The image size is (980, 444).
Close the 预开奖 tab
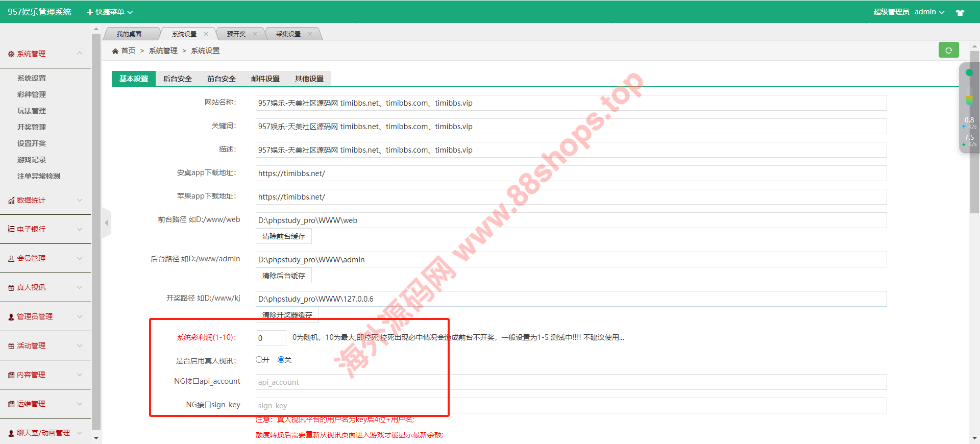tap(255, 34)
